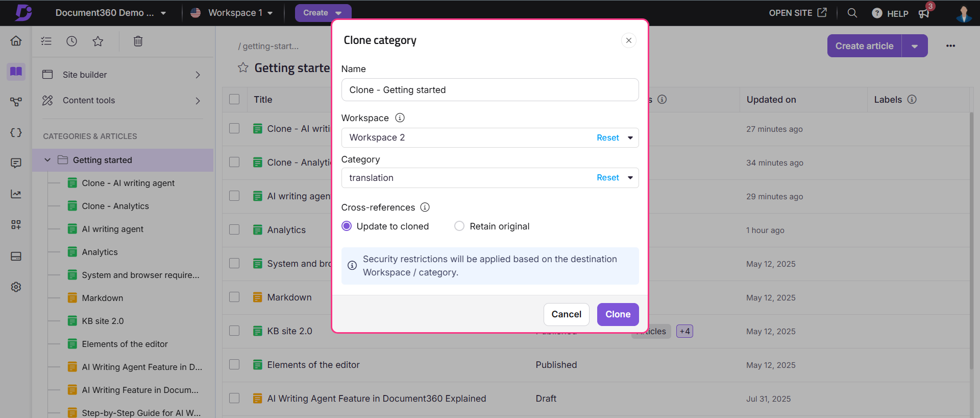Screen dimensions: 980x418
Task: Tick the select-all checkbox in table header
Action: (234, 99)
